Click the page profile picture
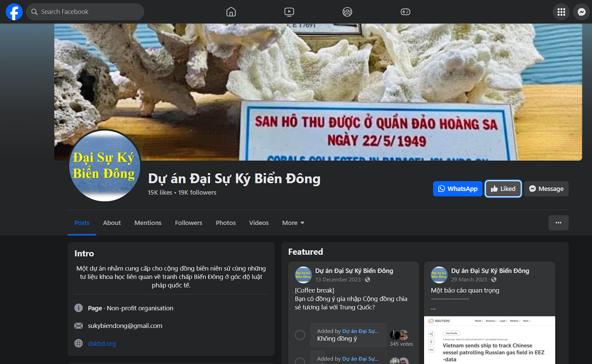This screenshot has width=592, height=364. (105, 166)
